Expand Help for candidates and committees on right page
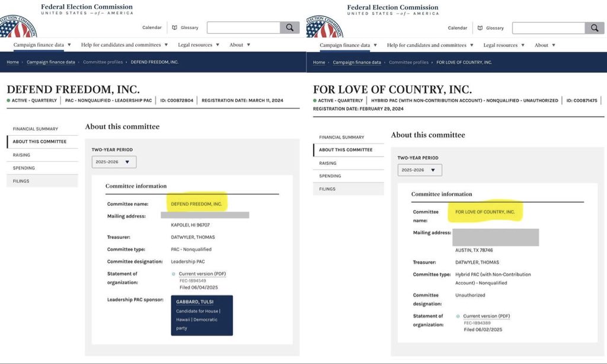Screen dimensions: 607x364 [430, 45]
